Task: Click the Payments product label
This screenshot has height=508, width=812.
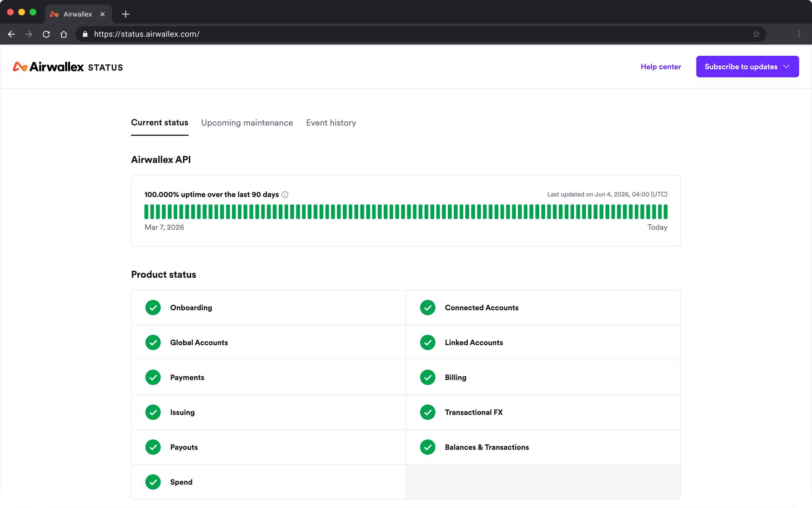Action: tap(187, 378)
